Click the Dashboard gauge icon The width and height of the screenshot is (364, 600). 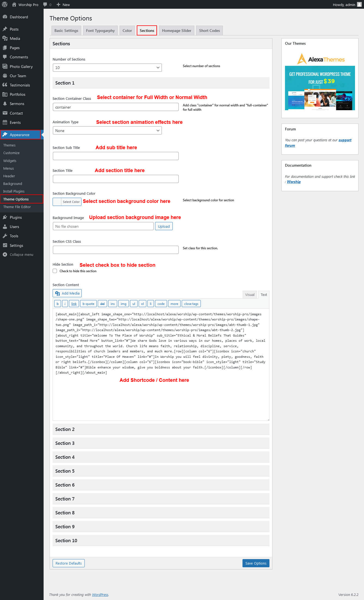click(x=5, y=17)
